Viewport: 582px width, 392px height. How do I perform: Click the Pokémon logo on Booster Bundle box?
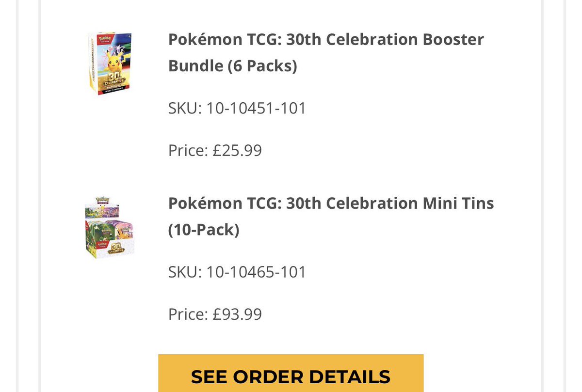point(105,39)
